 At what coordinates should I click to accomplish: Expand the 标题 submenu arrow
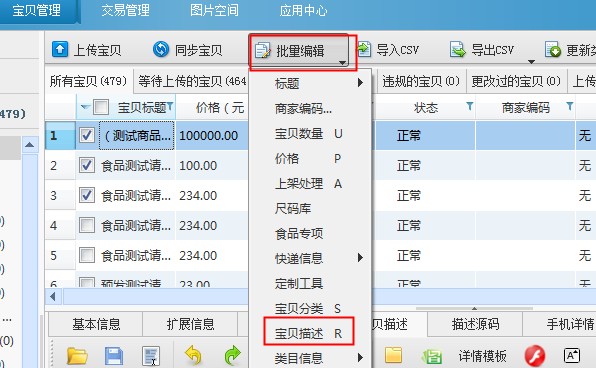[x=360, y=83]
